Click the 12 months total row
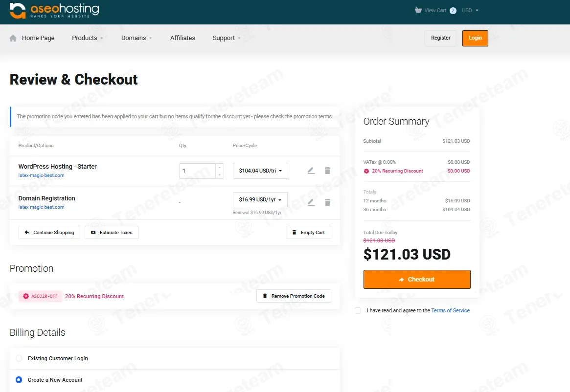Screen dimensions: 570x392 (416, 201)
